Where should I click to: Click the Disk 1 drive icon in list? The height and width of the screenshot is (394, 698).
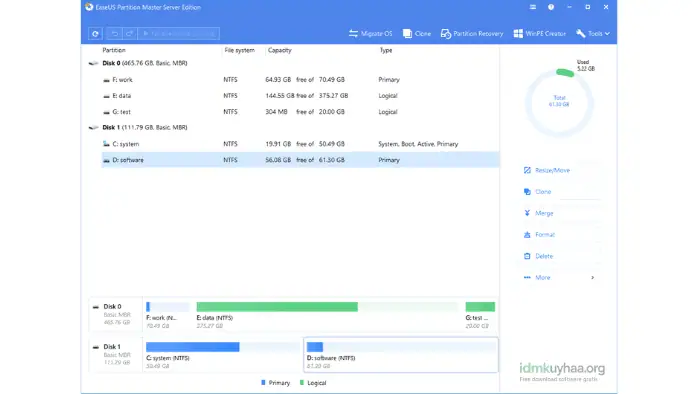point(93,127)
